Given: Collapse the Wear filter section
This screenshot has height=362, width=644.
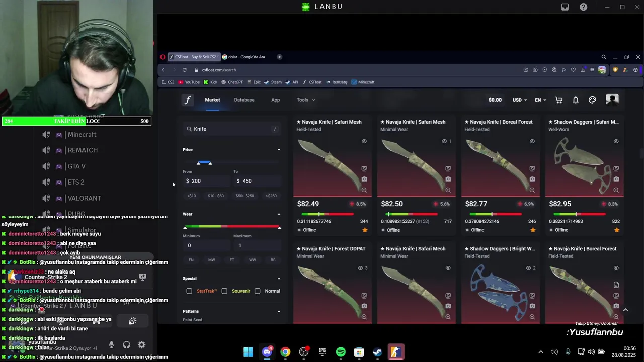Looking at the screenshot, I should click(x=279, y=214).
